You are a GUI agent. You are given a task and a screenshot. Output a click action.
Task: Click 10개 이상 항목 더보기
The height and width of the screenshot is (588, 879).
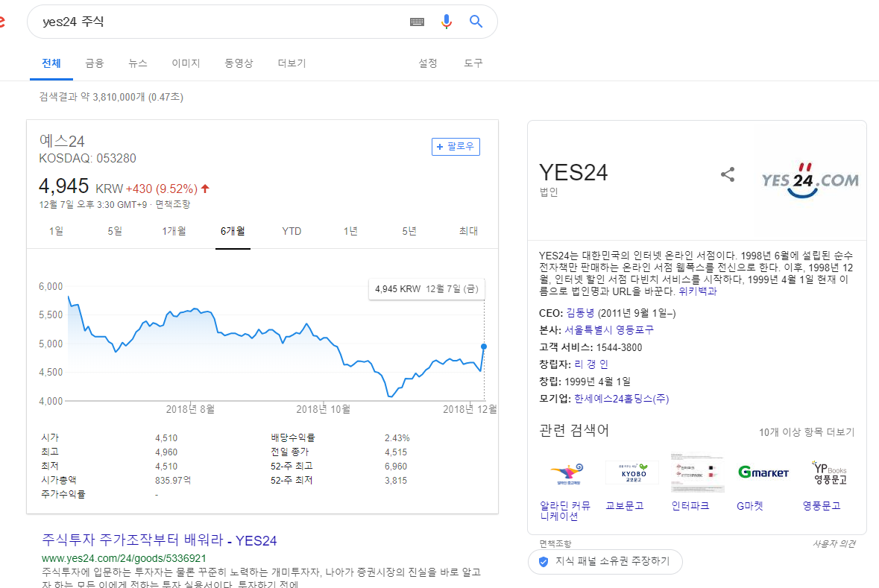(807, 432)
